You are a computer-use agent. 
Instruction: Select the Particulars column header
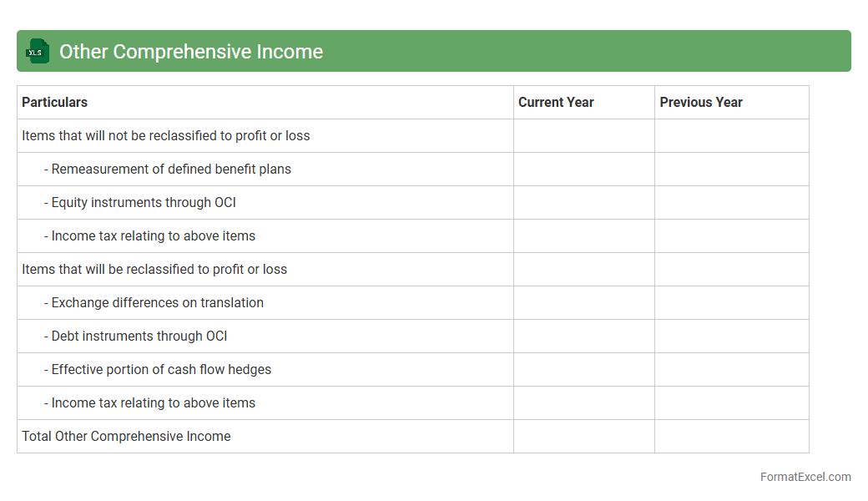tap(55, 102)
